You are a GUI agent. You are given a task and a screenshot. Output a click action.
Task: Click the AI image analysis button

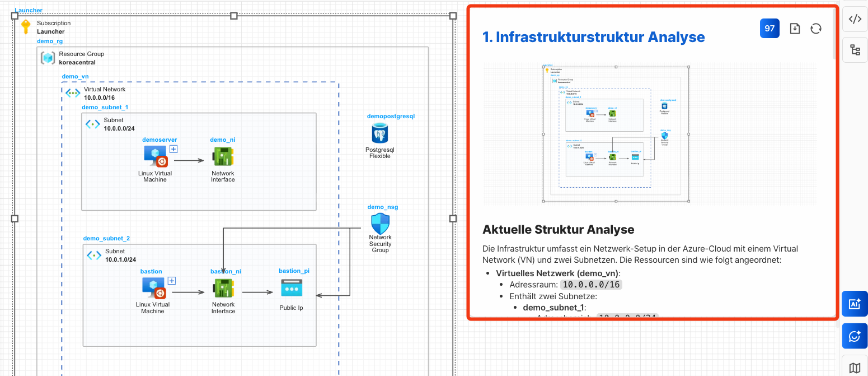tap(855, 304)
